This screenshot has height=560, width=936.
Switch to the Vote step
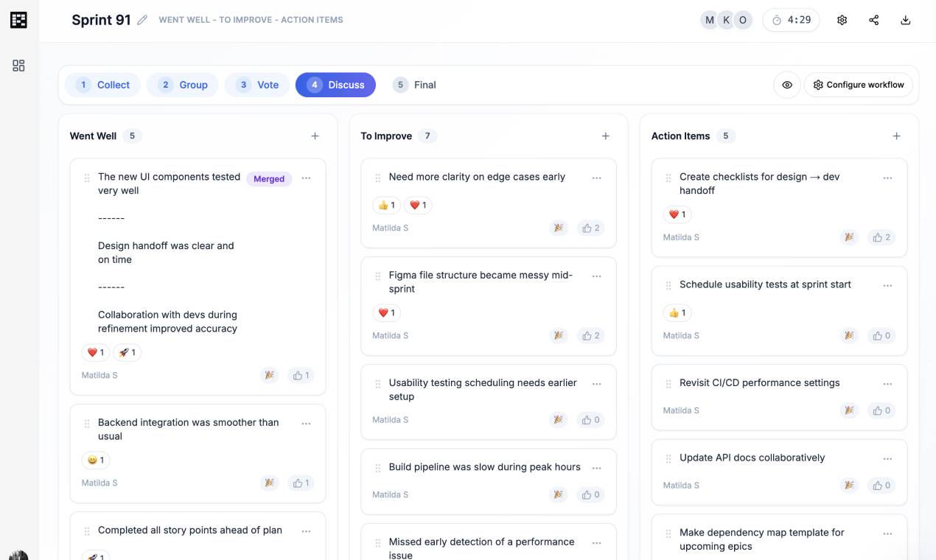point(257,85)
